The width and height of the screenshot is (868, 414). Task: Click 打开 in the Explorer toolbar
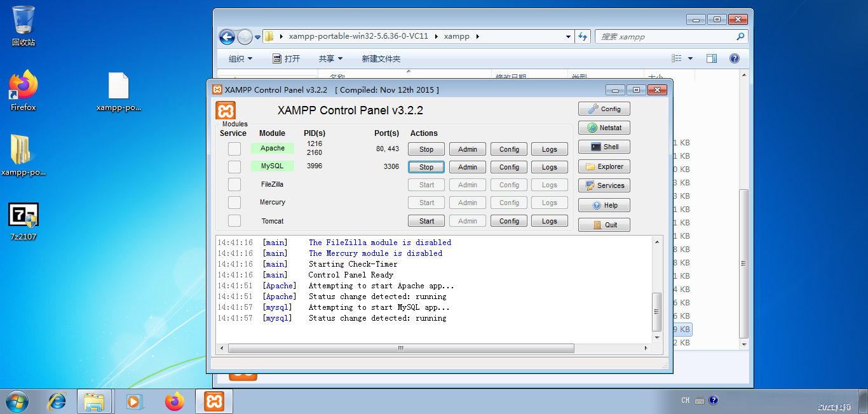point(287,58)
